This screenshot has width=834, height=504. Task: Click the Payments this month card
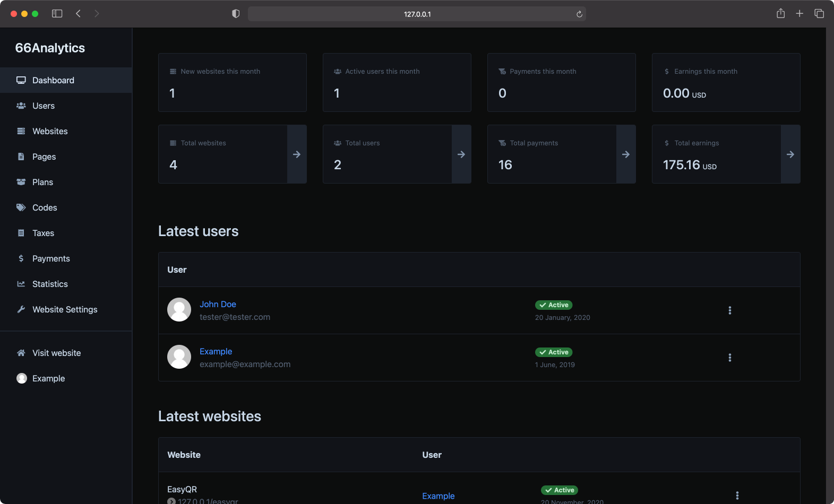(x=562, y=82)
